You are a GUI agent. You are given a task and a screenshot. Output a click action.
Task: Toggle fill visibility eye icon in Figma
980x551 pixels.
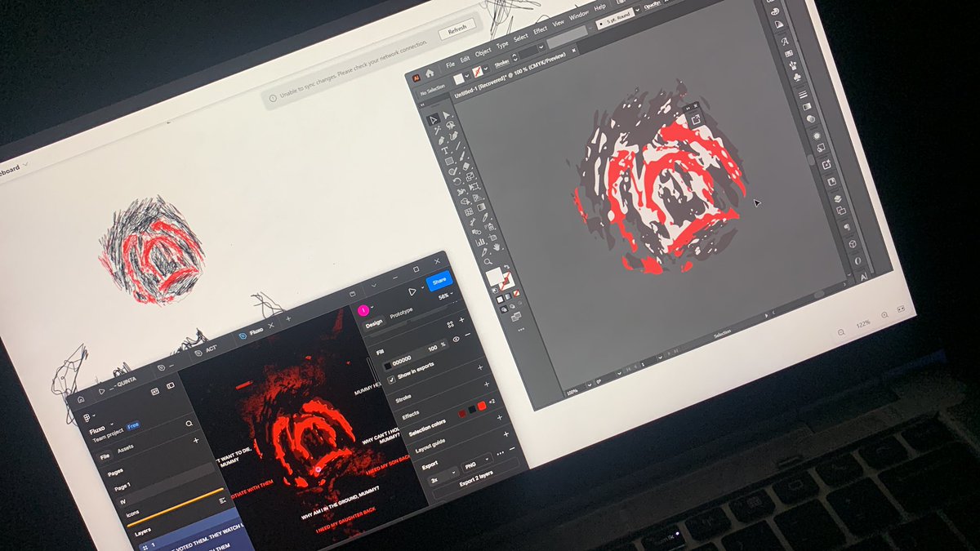tap(456, 340)
